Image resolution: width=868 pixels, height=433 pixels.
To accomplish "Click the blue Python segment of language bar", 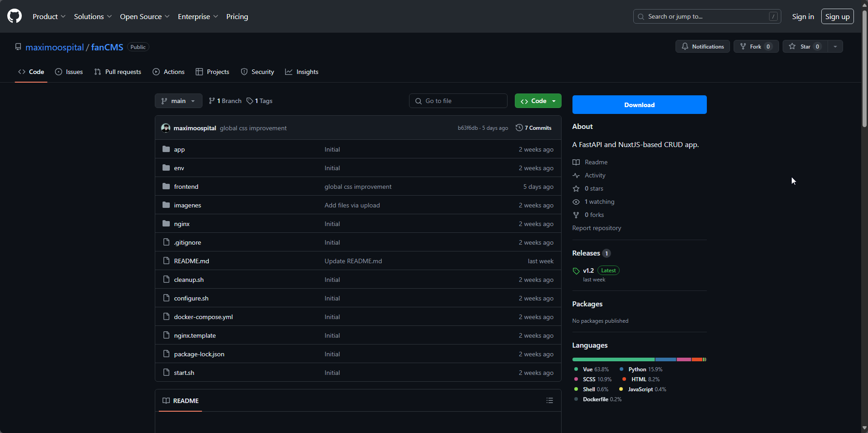I will 666,359.
